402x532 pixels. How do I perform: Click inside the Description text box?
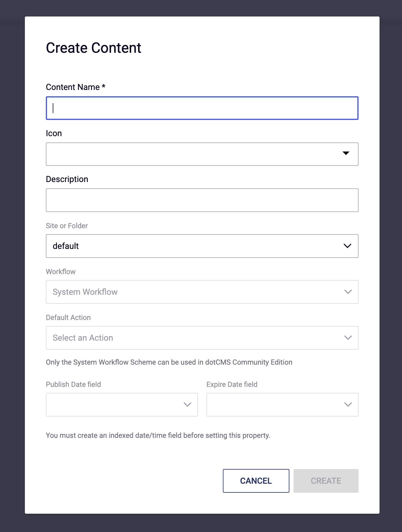(x=202, y=200)
